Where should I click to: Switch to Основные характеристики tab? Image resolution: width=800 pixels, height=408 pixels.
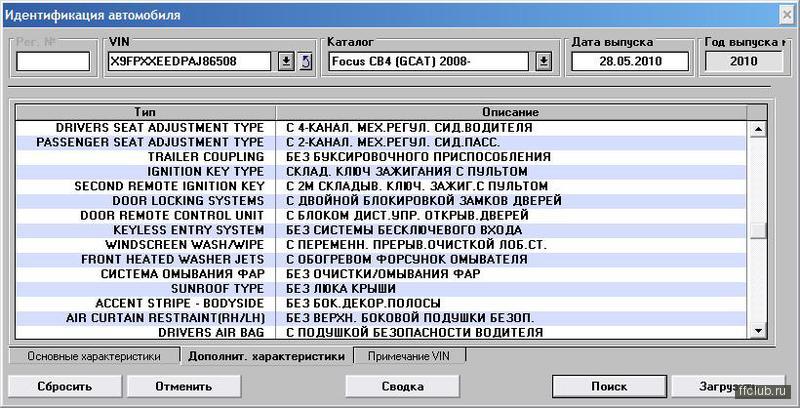94,356
